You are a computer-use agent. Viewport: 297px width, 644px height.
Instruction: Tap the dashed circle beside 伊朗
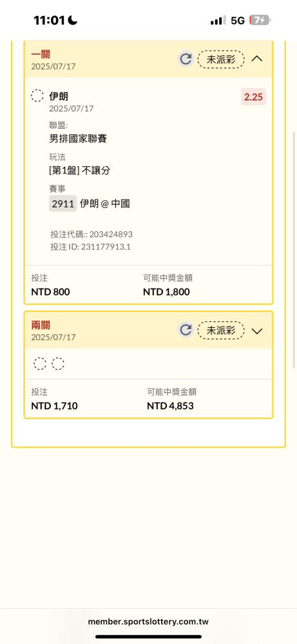pyautogui.click(x=37, y=96)
